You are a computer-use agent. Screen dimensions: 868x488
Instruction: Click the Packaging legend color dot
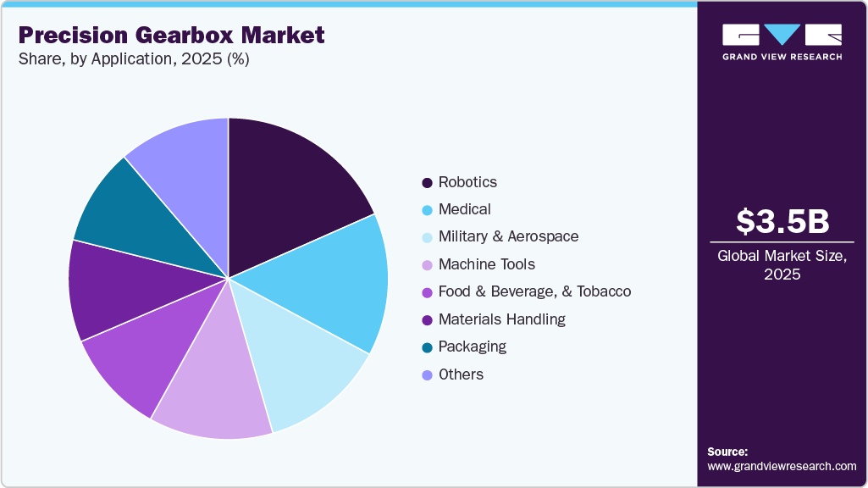click(x=427, y=347)
